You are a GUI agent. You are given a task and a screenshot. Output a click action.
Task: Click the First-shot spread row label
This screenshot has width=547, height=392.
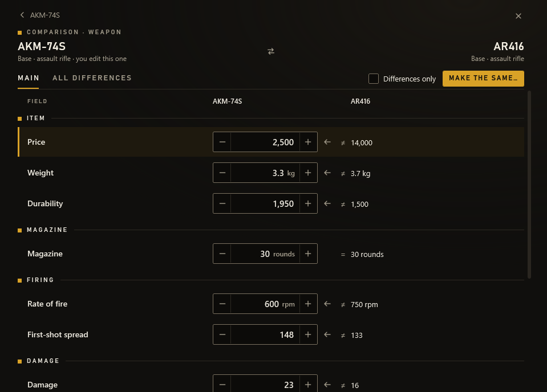[58, 334]
